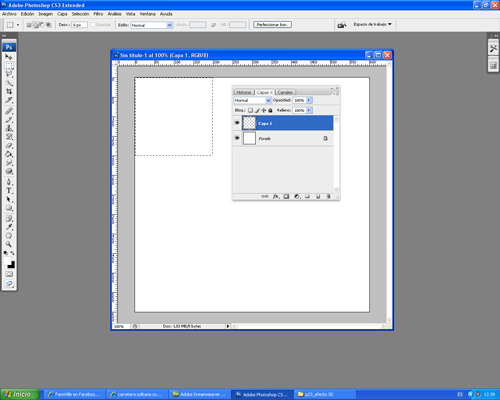Switch to Adobe Dreamweaver taskbar button
Screen dimensions: 500x400
[199, 394]
